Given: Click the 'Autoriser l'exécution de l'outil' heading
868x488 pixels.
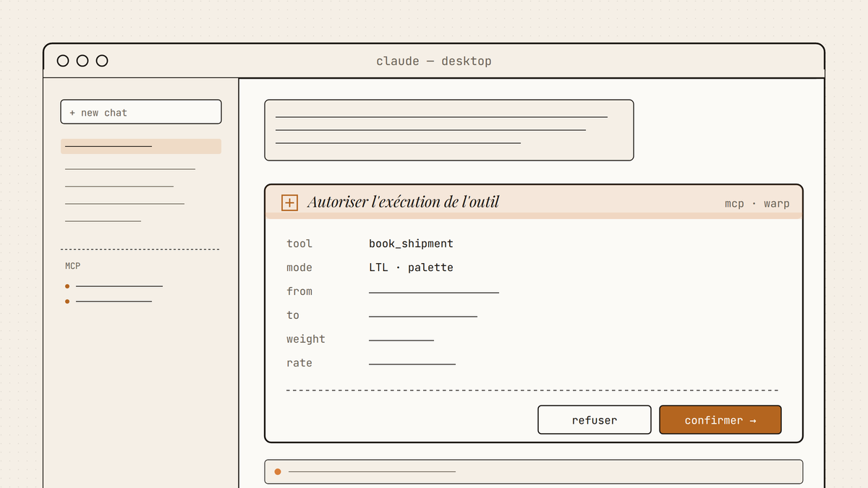Looking at the screenshot, I should point(404,202).
